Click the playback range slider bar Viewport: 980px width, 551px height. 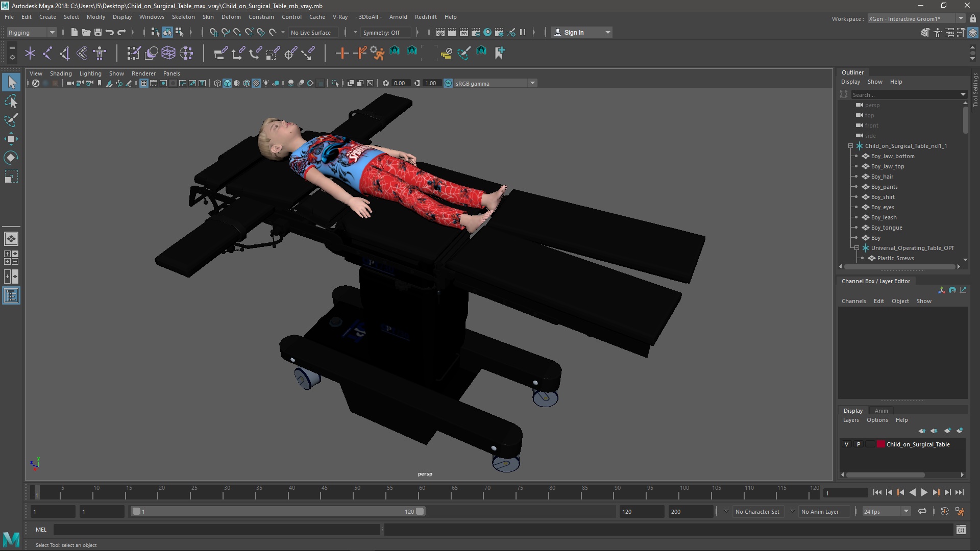tap(278, 511)
